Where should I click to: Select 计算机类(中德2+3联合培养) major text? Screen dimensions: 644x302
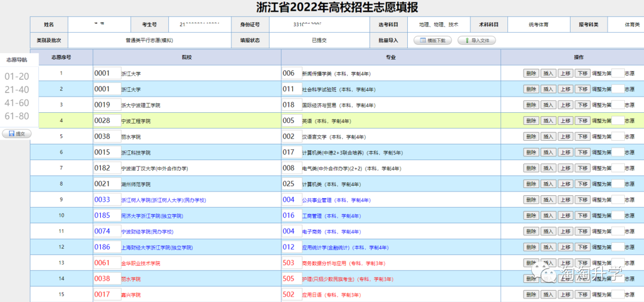(x=333, y=153)
